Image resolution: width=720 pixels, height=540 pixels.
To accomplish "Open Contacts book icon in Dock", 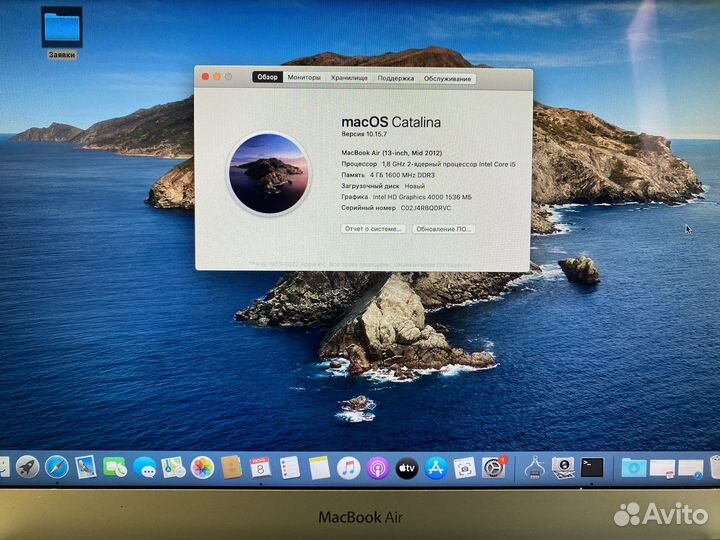I will 231,468.
